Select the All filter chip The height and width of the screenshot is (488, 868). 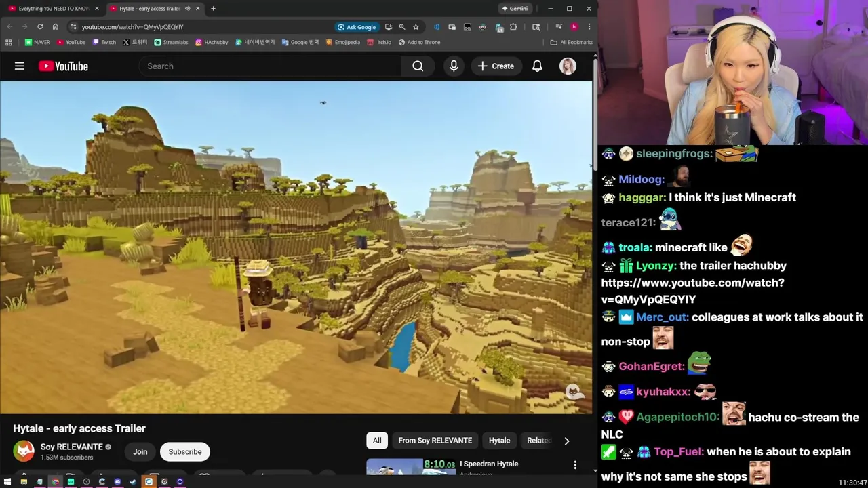(377, 441)
